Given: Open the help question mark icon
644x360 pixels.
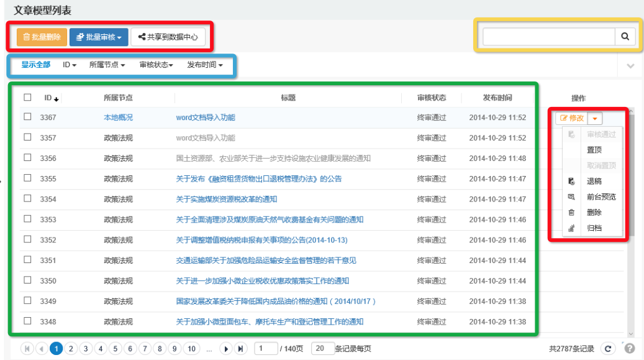Looking at the screenshot, I should tap(629, 349).
